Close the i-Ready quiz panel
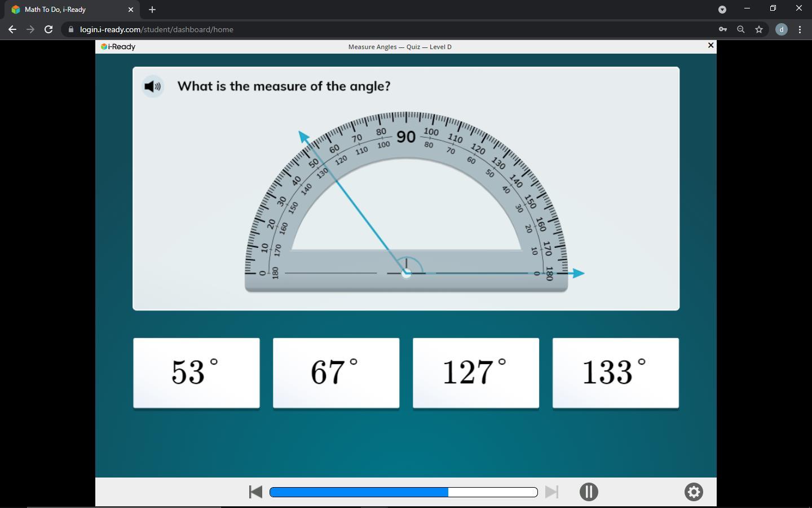 coord(710,45)
